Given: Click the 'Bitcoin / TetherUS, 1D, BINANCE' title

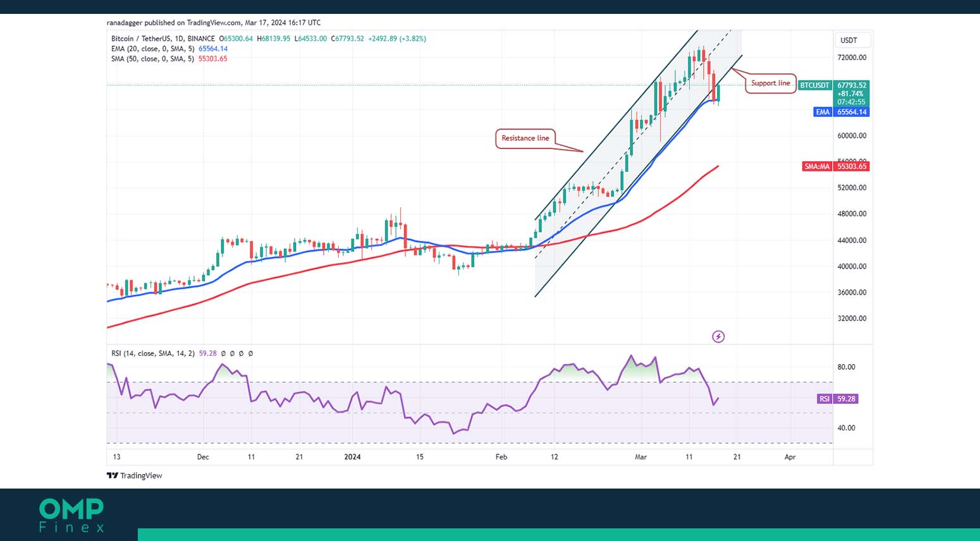Looking at the screenshot, I should pyautogui.click(x=163, y=39).
